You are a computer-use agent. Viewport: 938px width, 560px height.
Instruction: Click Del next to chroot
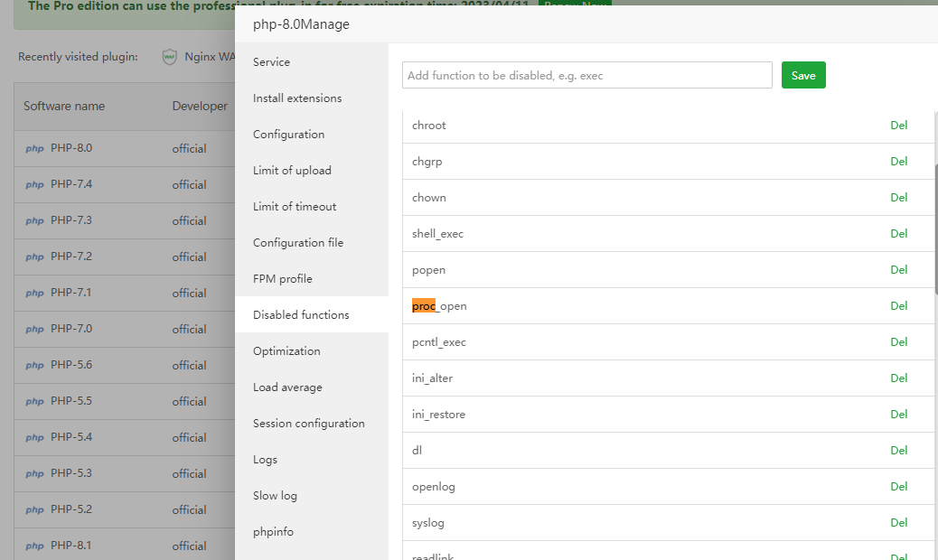[x=898, y=126]
